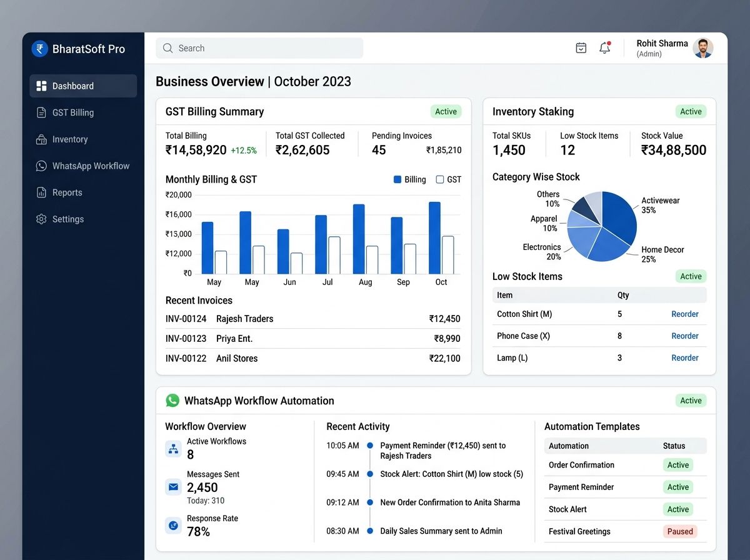Click the search magnifier icon
Screen dimensions: 750x560
[x=167, y=48]
